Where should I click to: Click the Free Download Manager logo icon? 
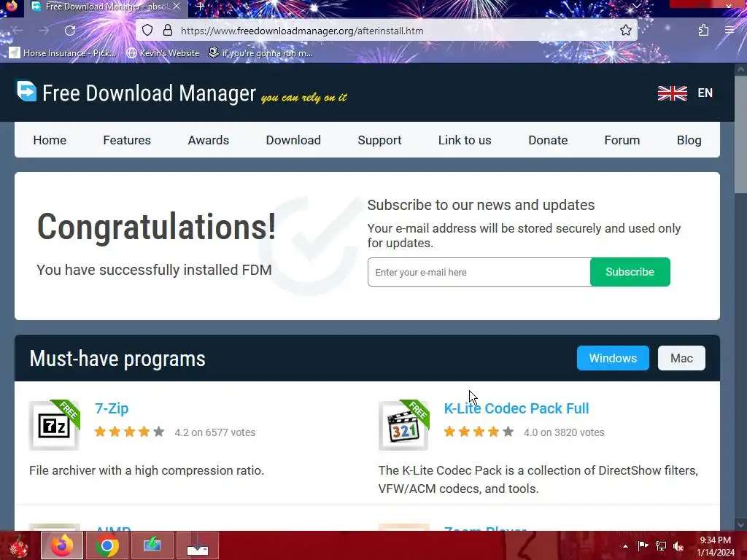click(x=27, y=91)
